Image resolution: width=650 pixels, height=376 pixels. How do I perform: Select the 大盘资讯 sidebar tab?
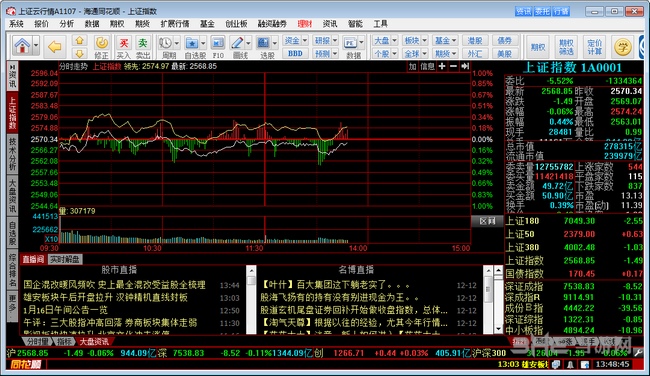(x=12, y=195)
